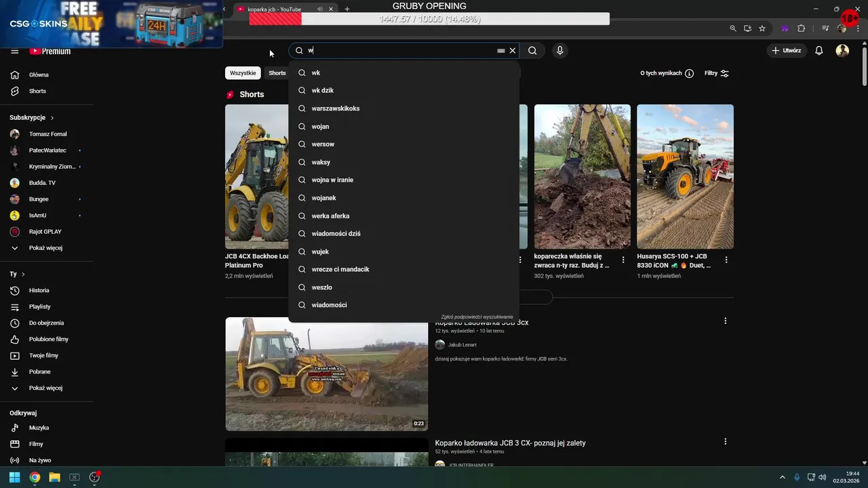Image resolution: width=868 pixels, height=488 pixels.
Task: Open a new browser tab
Action: 347,9
